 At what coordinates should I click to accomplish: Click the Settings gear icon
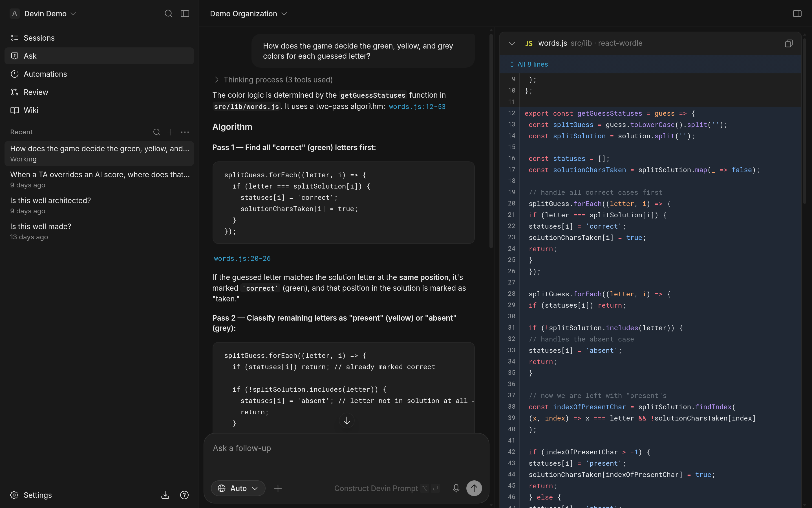[14, 495]
